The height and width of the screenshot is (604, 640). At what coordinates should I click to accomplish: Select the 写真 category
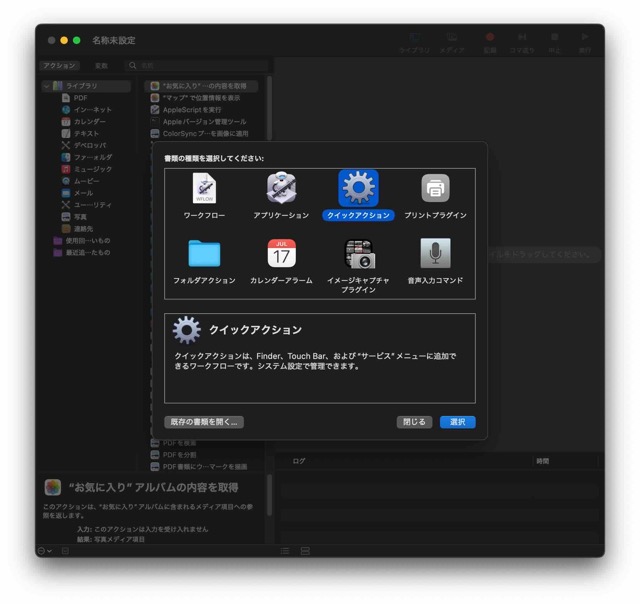tap(74, 217)
